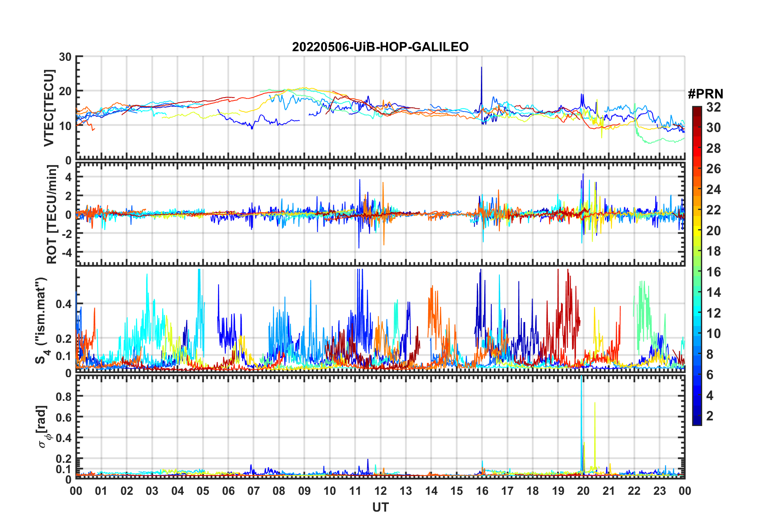Click UT axis tick label "13"
Screen dimensions: 761x532
click(x=406, y=491)
